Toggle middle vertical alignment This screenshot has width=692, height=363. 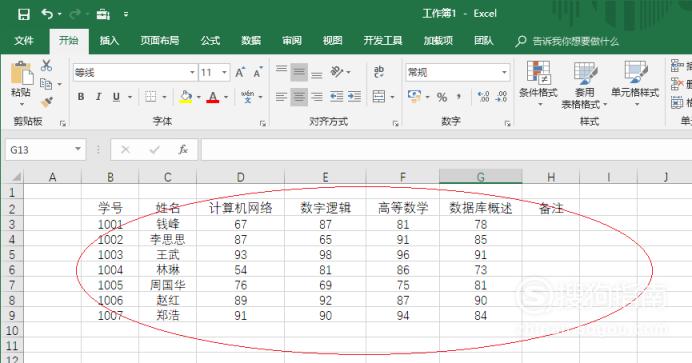299,72
